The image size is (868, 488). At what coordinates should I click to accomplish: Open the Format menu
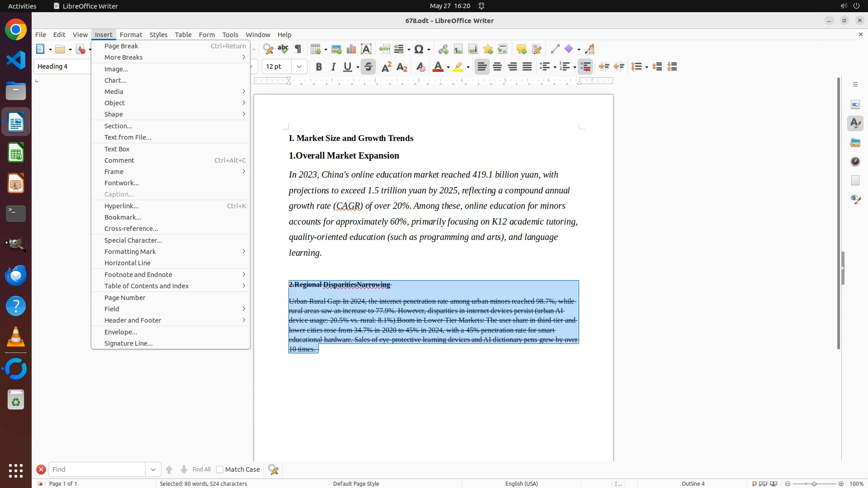coord(131,35)
